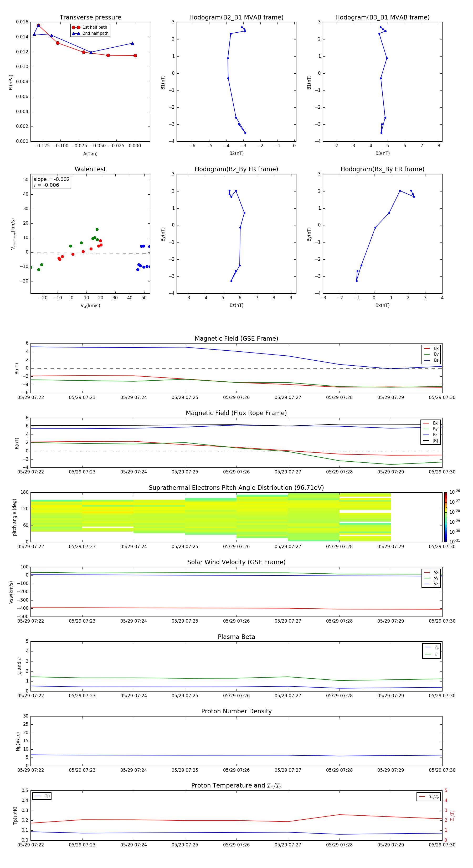This screenshot has height=868, width=473.
Task: Click the "Hodogram(B2_B1 MVAB frame)" title
Action: [236, 17]
